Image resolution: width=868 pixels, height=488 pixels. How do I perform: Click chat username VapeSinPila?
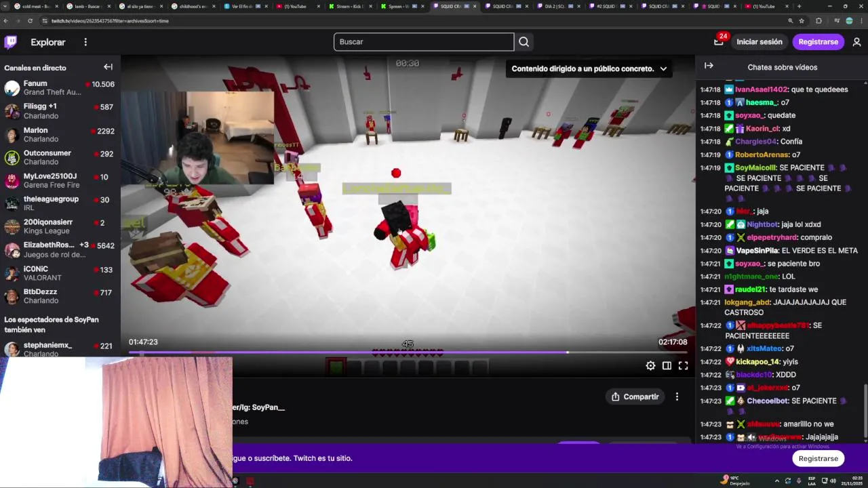coord(758,251)
